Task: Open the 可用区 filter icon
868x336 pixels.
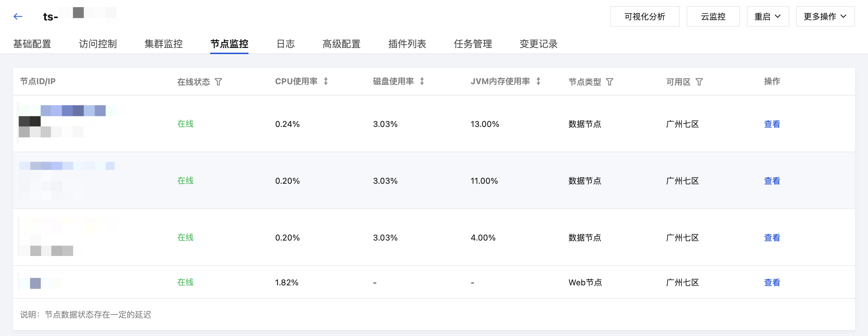Action: (x=699, y=82)
